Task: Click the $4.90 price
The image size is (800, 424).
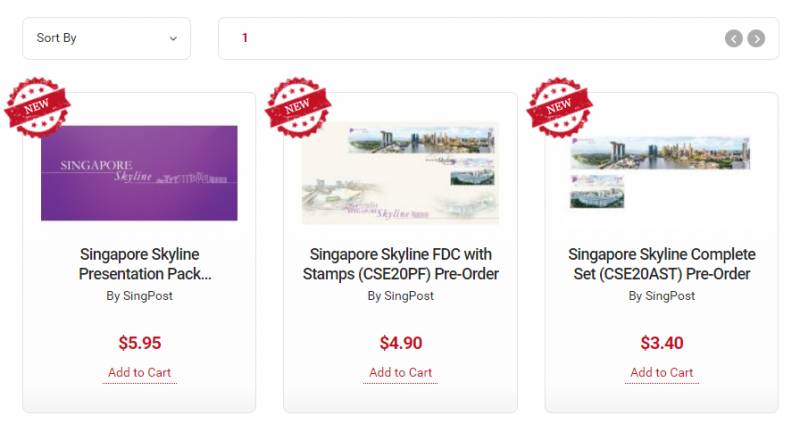Action: 401,343
